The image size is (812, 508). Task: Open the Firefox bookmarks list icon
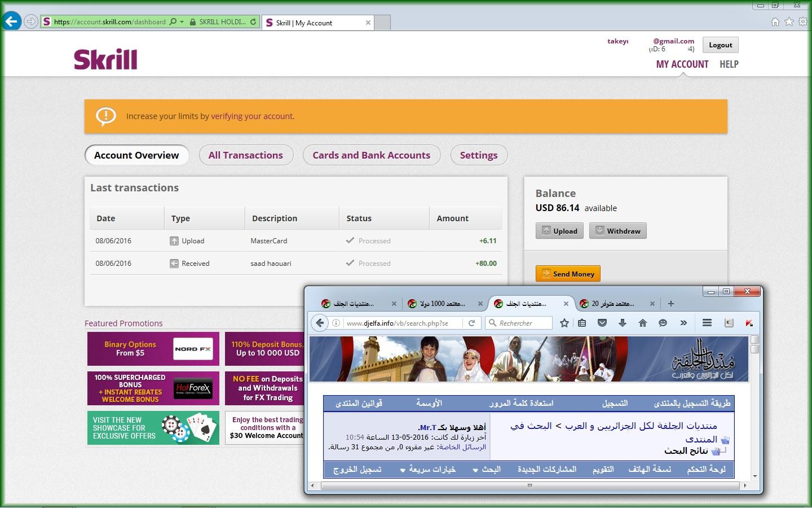click(582, 323)
